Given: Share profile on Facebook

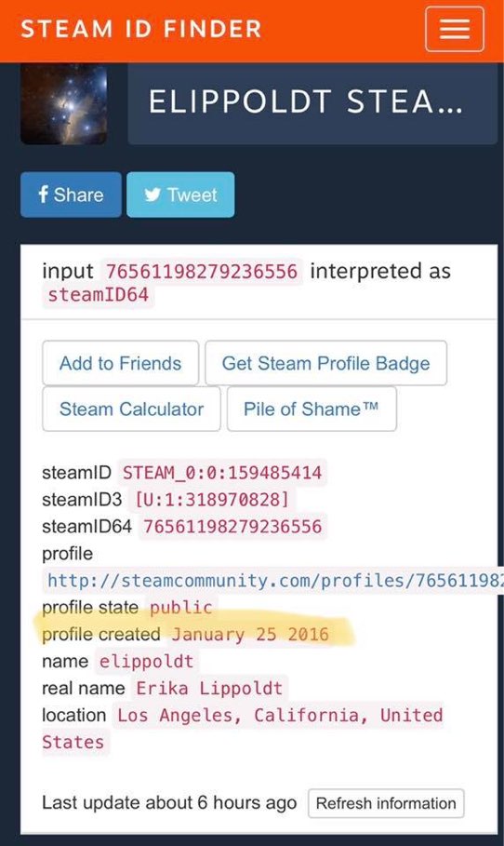Looking at the screenshot, I should pos(72,195).
